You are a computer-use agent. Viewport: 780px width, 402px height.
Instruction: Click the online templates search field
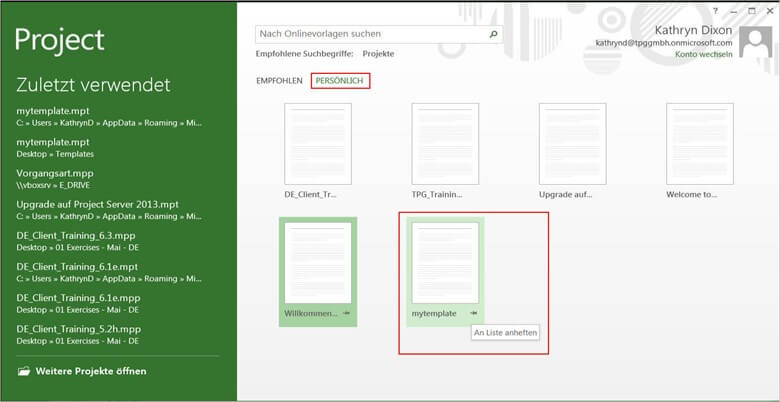(370, 34)
